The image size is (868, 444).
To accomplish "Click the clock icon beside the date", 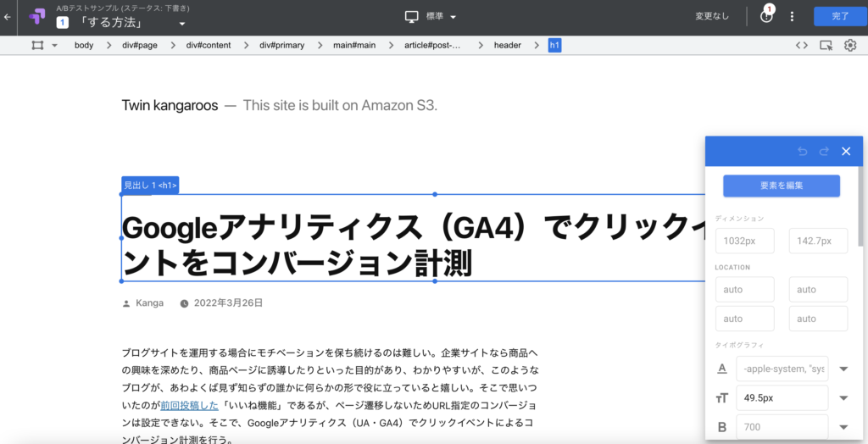I will coord(184,303).
